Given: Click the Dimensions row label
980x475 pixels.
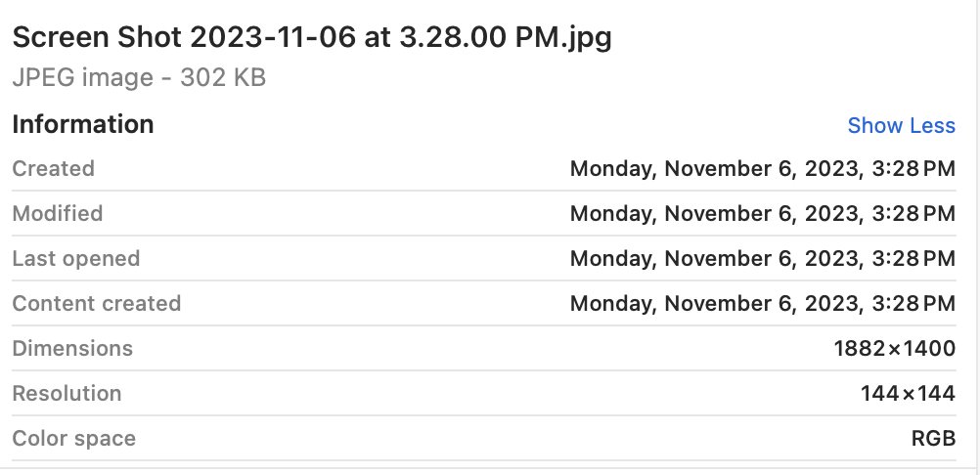Looking at the screenshot, I should click(x=72, y=349).
